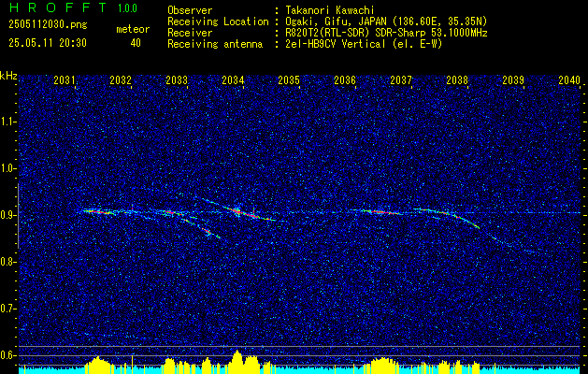Click the 0.6 frequency axis label
The height and width of the screenshot is (374, 588).
tap(8, 355)
